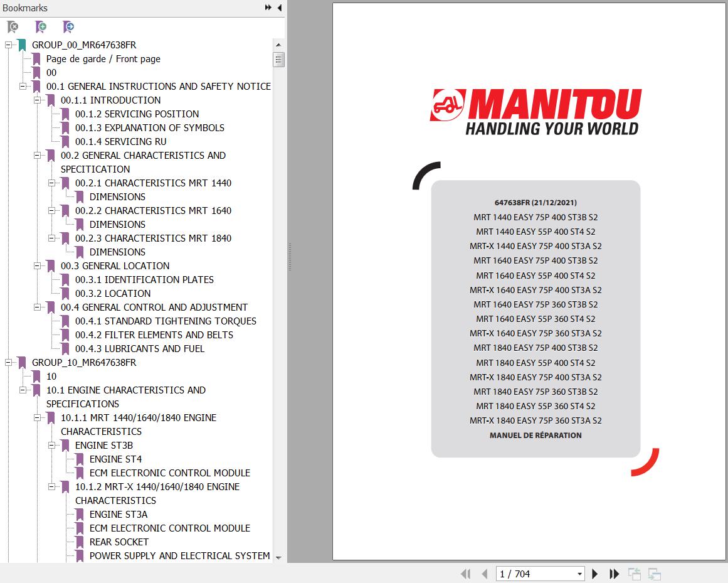Expand all bookmarks with double-arrow icon

[x=268, y=8]
